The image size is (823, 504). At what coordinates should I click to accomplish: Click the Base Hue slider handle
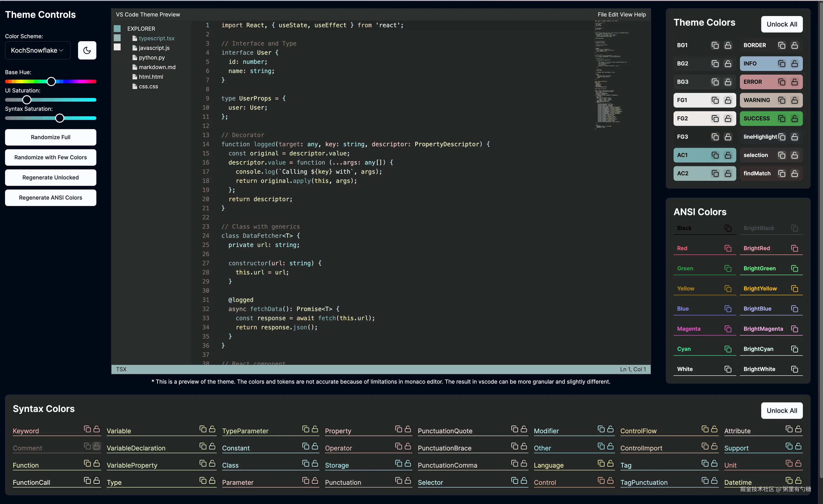point(51,81)
